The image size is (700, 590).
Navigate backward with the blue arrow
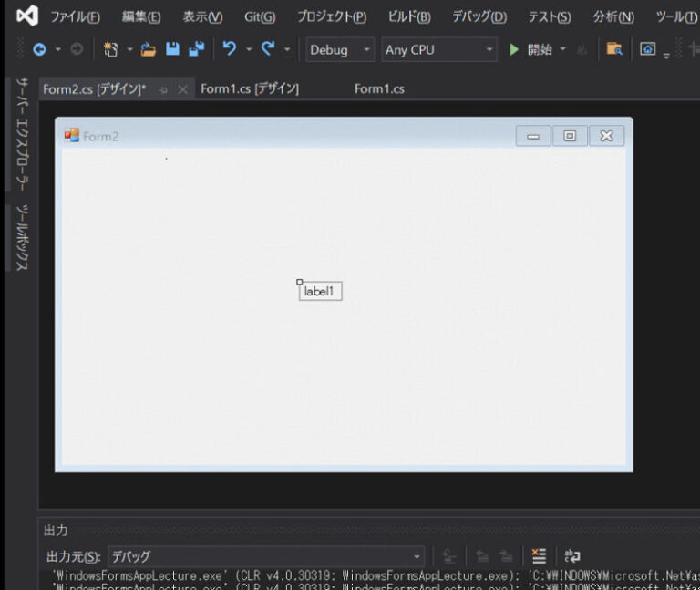pyautogui.click(x=39, y=49)
